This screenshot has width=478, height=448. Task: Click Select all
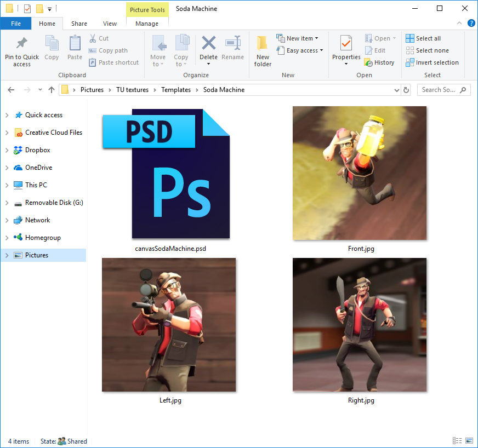coord(423,38)
